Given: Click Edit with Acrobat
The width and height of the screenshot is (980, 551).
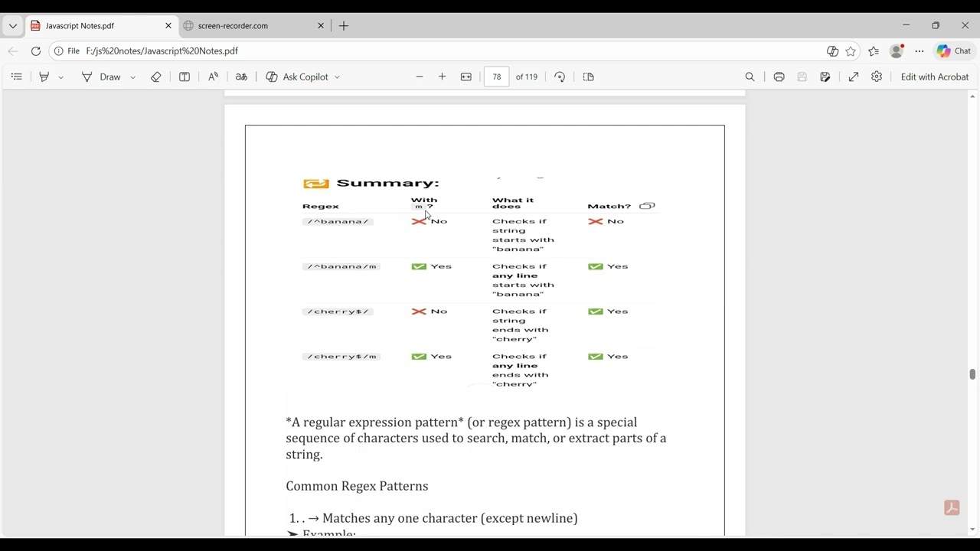Looking at the screenshot, I should (x=935, y=77).
